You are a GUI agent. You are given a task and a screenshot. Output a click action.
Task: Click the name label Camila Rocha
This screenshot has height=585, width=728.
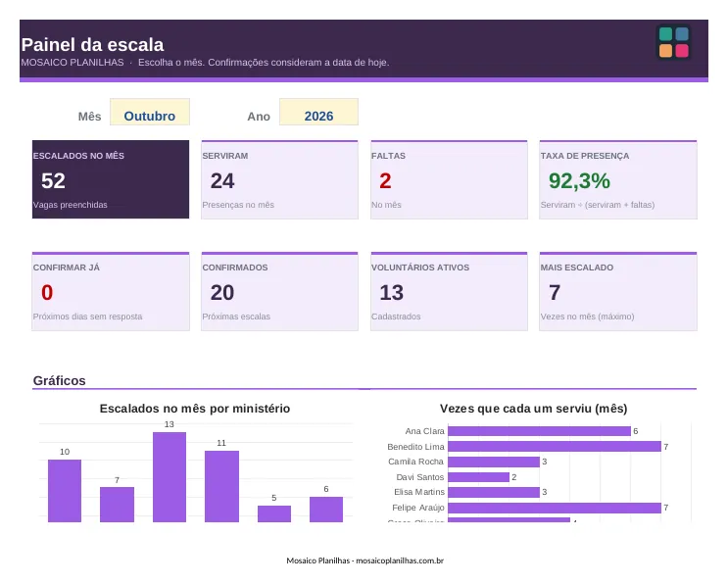pyautogui.click(x=416, y=462)
